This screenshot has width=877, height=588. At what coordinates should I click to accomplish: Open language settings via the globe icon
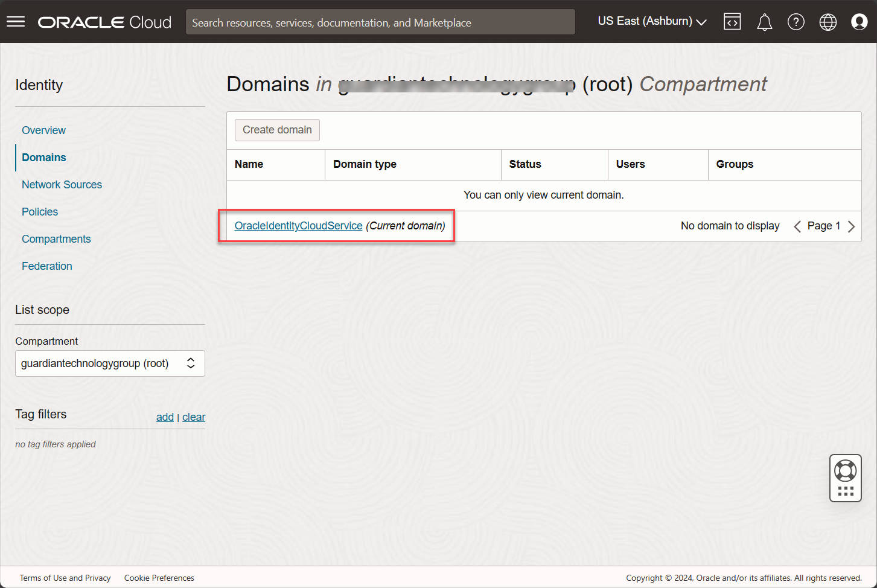click(828, 21)
